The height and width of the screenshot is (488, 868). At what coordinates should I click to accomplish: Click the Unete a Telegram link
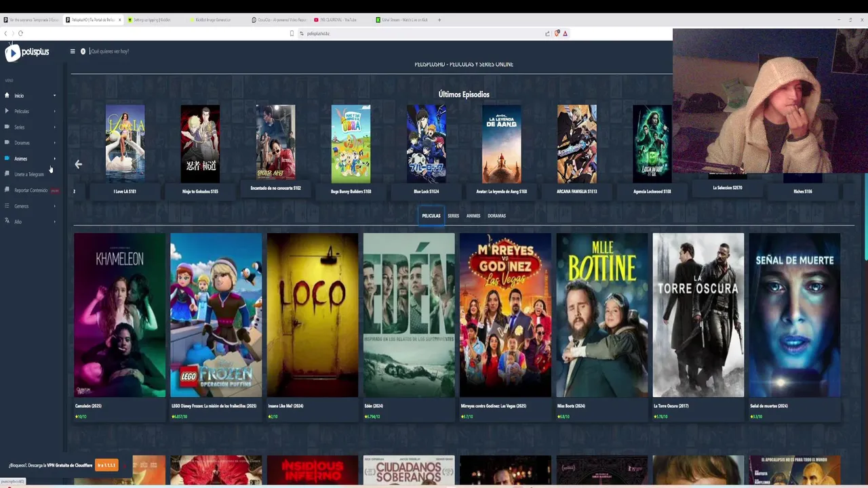coord(29,174)
